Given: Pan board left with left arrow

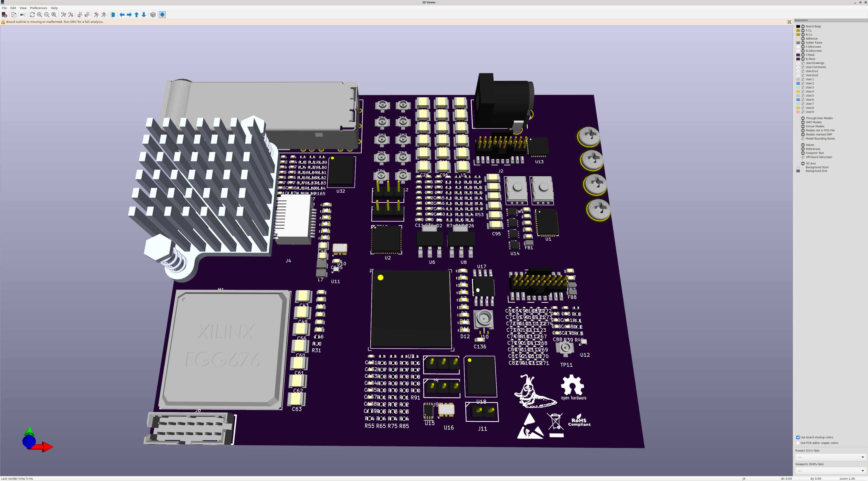Looking at the screenshot, I should 122,15.
